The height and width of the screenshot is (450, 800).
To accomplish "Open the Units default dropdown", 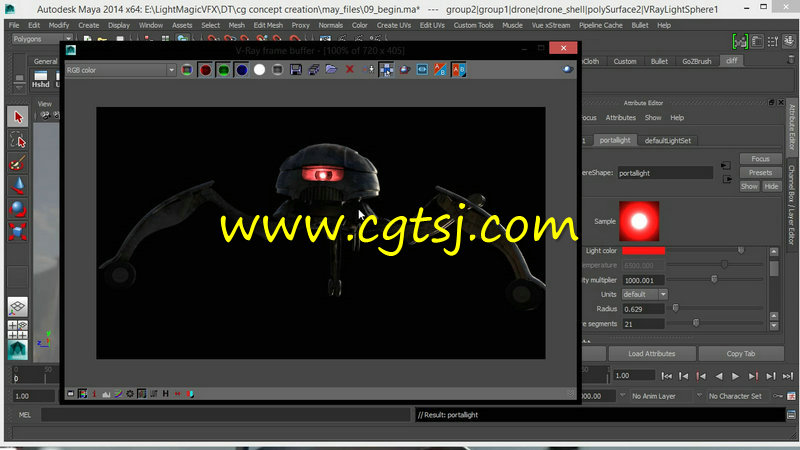I will 644,294.
